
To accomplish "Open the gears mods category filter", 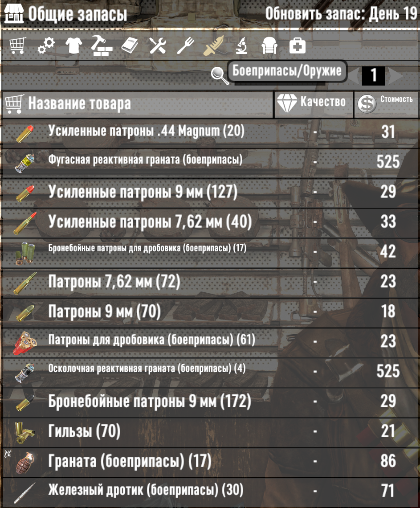I will click(46, 45).
